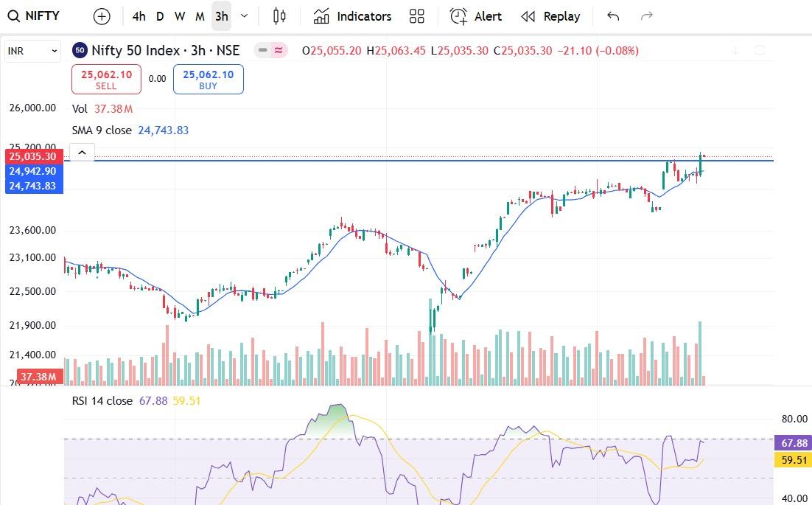Select the 4h timeframe
The width and height of the screenshot is (812, 505).
[139, 16]
